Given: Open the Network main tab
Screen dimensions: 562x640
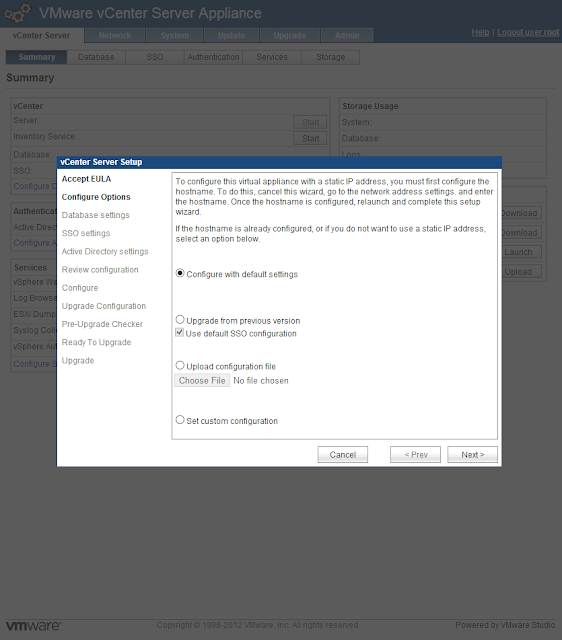Looking at the screenshot, I should (x=115, y=36).
